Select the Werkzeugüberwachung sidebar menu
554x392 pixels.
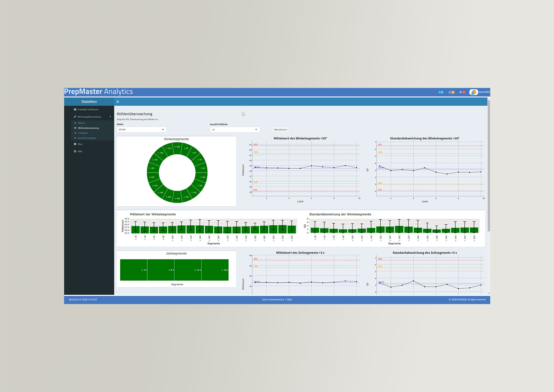[89, 117]
